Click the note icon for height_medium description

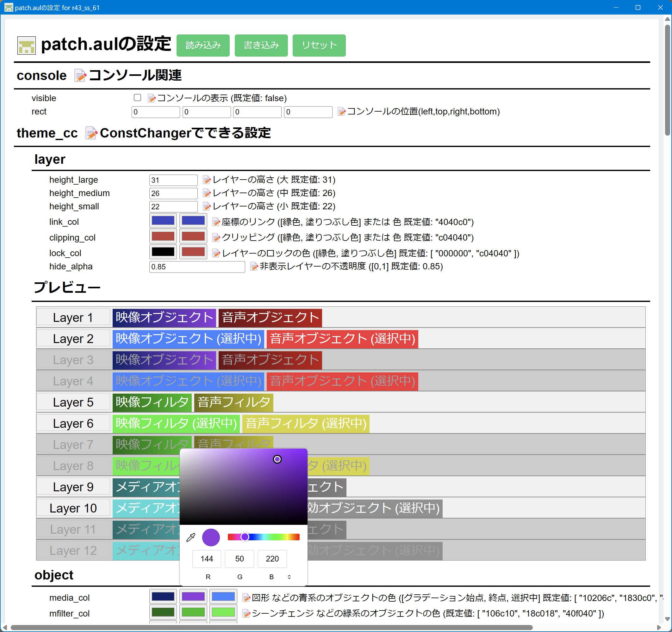point(207,193)
